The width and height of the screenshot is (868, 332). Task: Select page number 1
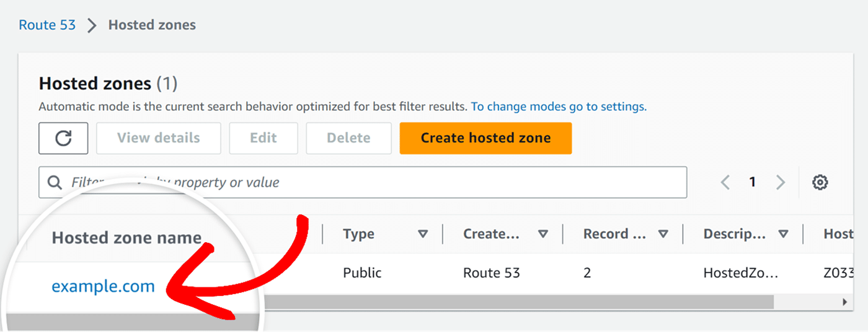tap(753, 182)
